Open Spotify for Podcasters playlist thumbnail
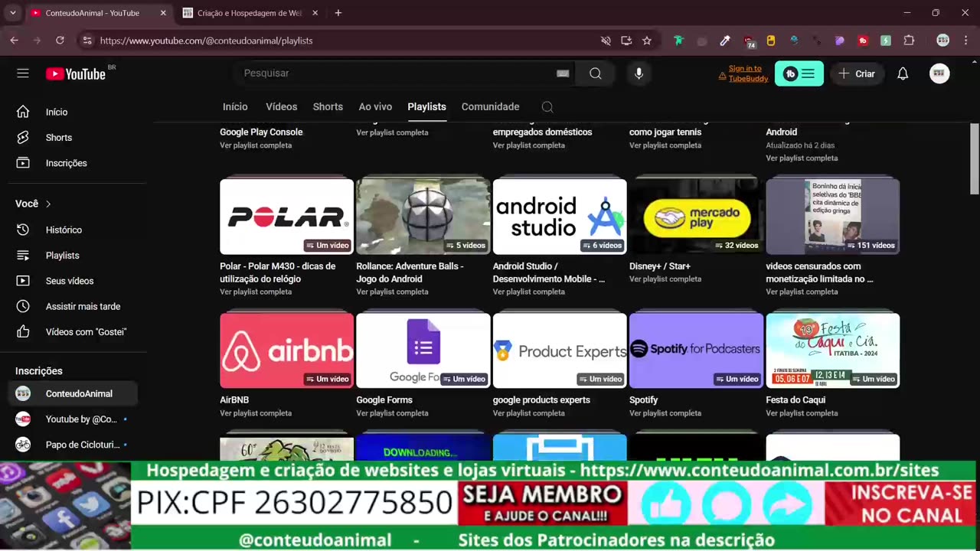Viewport: 980px width, 551px height. (696, 350)
